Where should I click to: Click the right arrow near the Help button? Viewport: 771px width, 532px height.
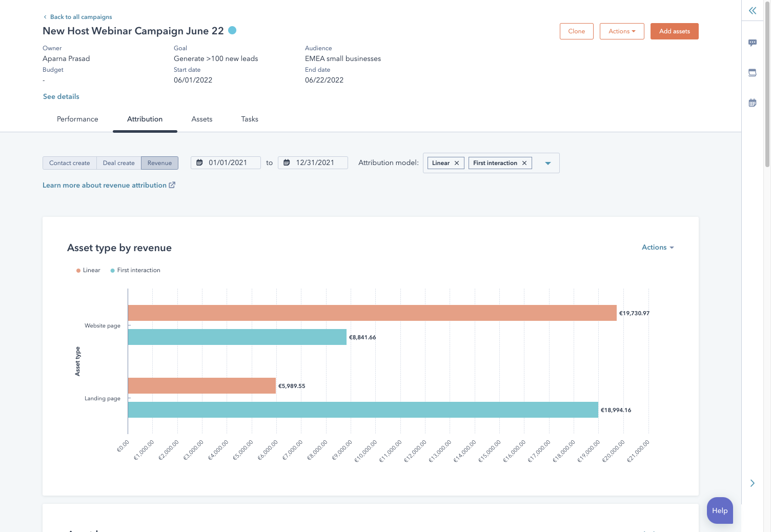pos(752,483)
